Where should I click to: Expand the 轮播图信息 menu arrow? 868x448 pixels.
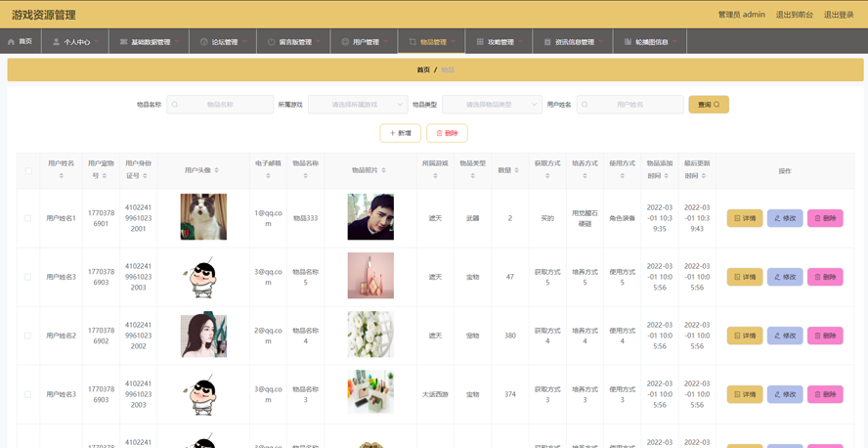(675, 41)
